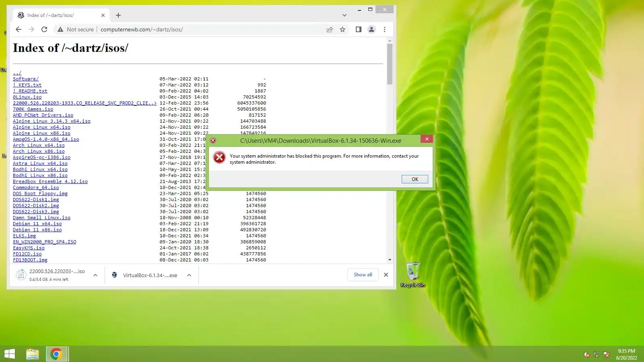Open a new Chrome tab
Viewport: 644px width, 362px height.
tap(118, 15)
